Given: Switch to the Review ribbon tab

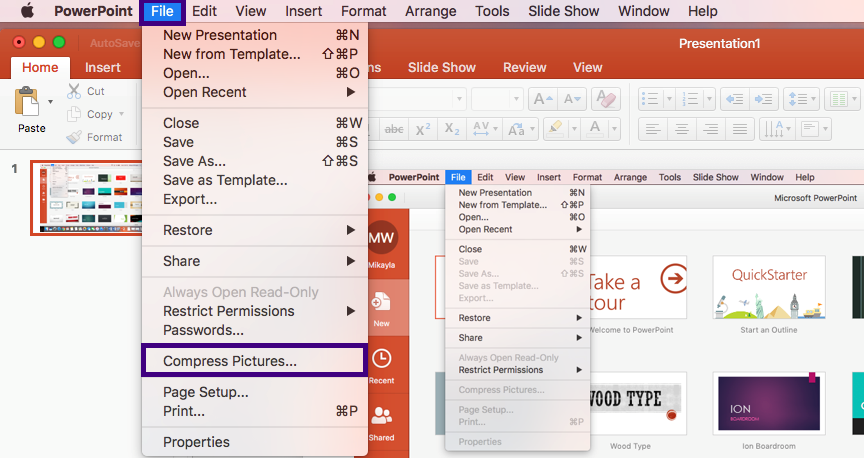Looking at the screenshot, I should coord(525,67).
